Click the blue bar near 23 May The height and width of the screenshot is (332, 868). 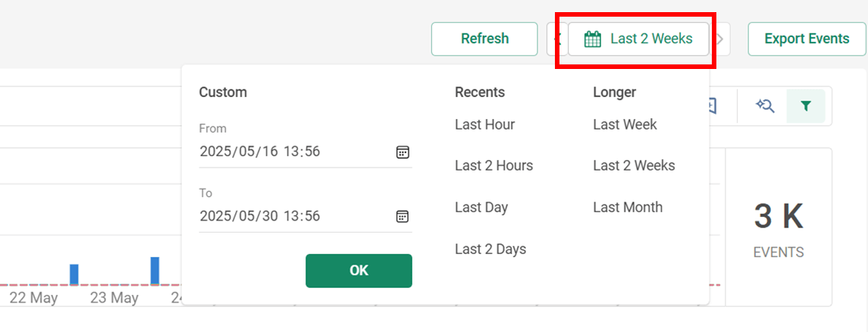155,271
